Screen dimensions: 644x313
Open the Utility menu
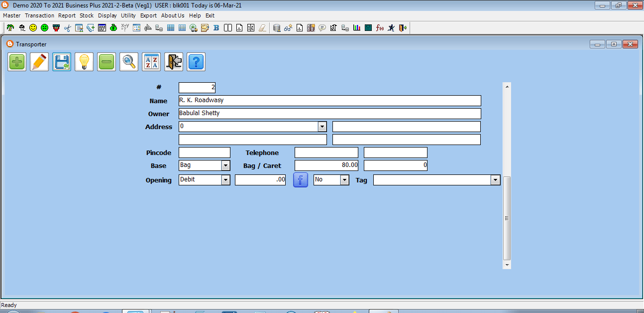(x=128, y=15)
